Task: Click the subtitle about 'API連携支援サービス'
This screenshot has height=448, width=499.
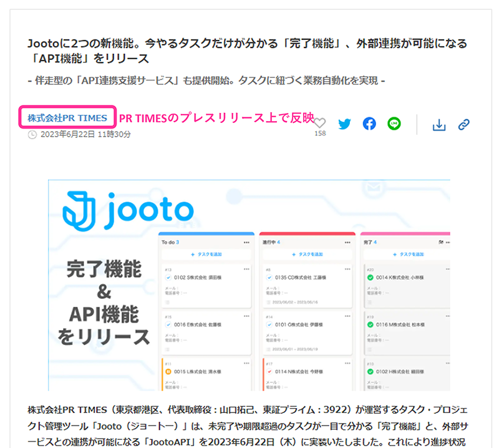Action: point(206,80)
